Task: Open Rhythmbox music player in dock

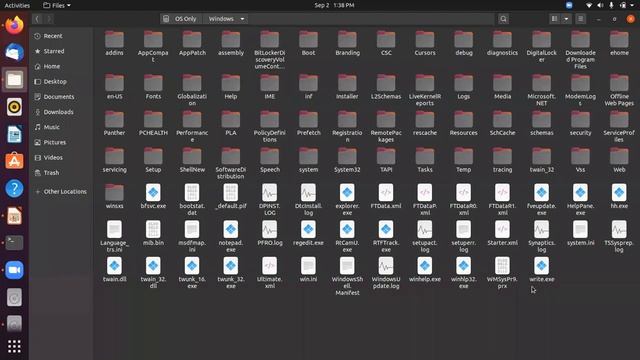Action: tap(14, 107)
